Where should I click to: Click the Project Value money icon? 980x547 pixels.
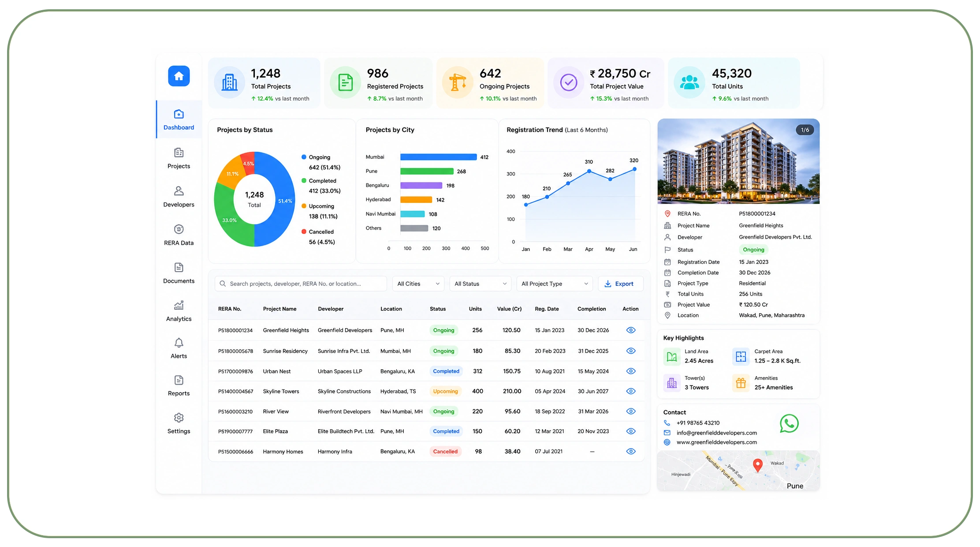667,304
